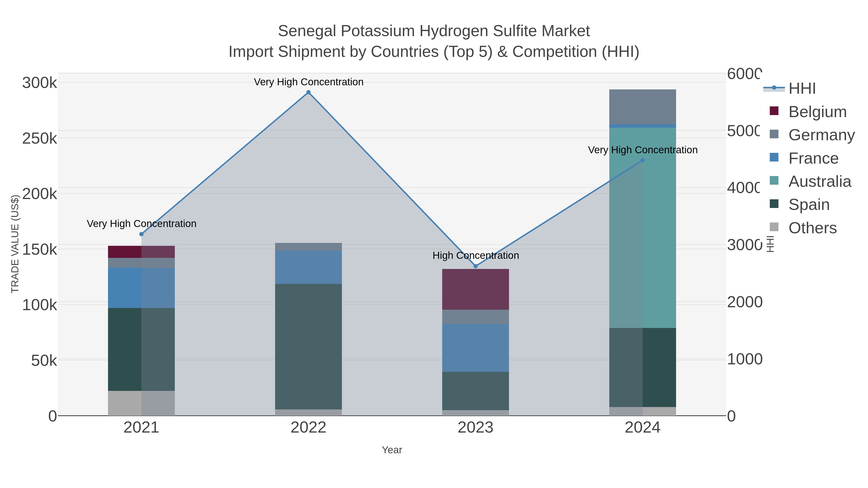Click the 150k y-axis tick label
The height and width of the screenshot is (488, 868).
[x=40, y=250]
